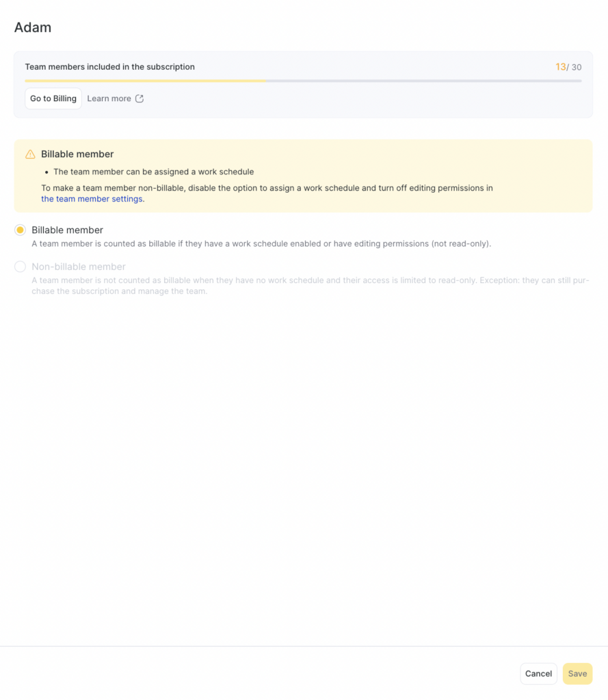Click the Non-billable member description text
This screenshot has width=608, height=700.
pos(310,285)
